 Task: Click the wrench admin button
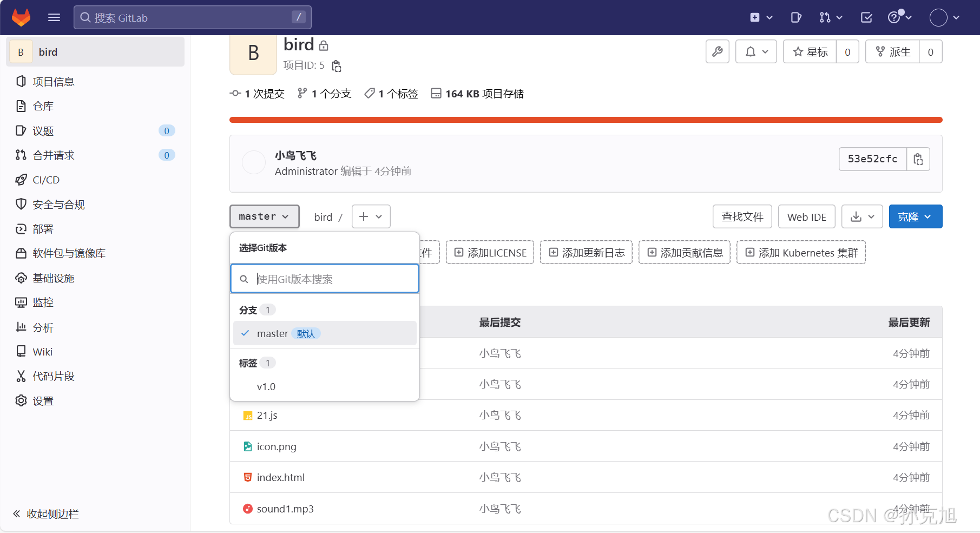(718, 52)
